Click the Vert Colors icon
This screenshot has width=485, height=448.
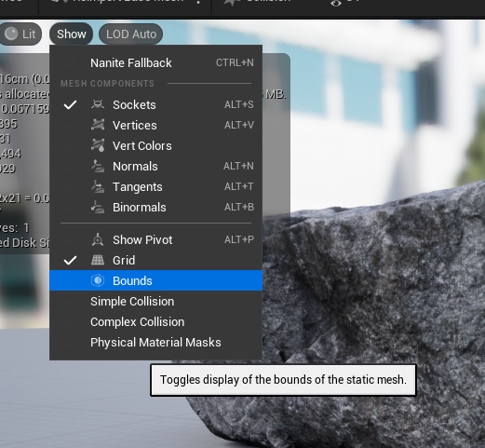click(x=98, y=145)
